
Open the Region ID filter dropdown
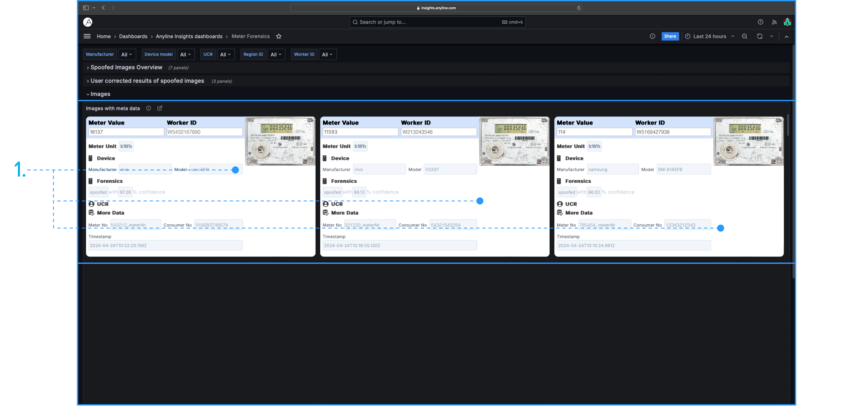point(276,54)
